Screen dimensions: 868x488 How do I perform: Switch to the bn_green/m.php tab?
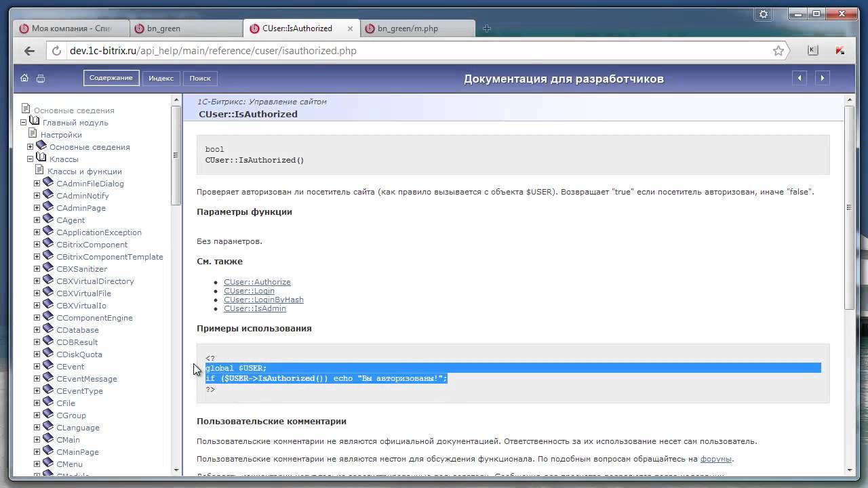point(417,28)
